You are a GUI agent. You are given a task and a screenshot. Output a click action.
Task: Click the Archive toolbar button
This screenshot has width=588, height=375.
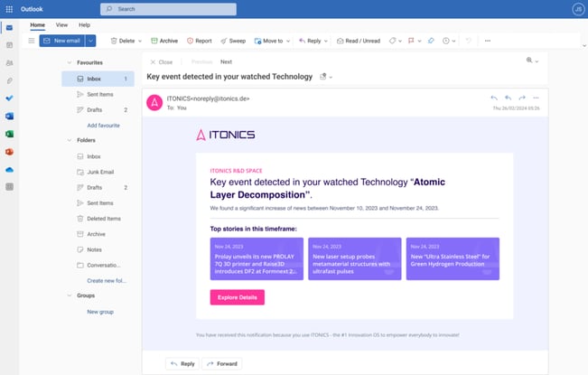point(164,41)
